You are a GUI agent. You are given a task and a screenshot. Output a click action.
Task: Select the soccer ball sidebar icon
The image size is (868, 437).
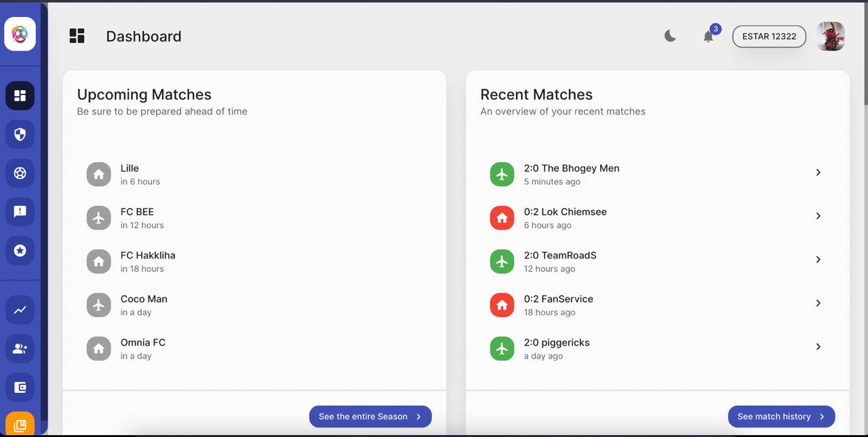(20, 173)
